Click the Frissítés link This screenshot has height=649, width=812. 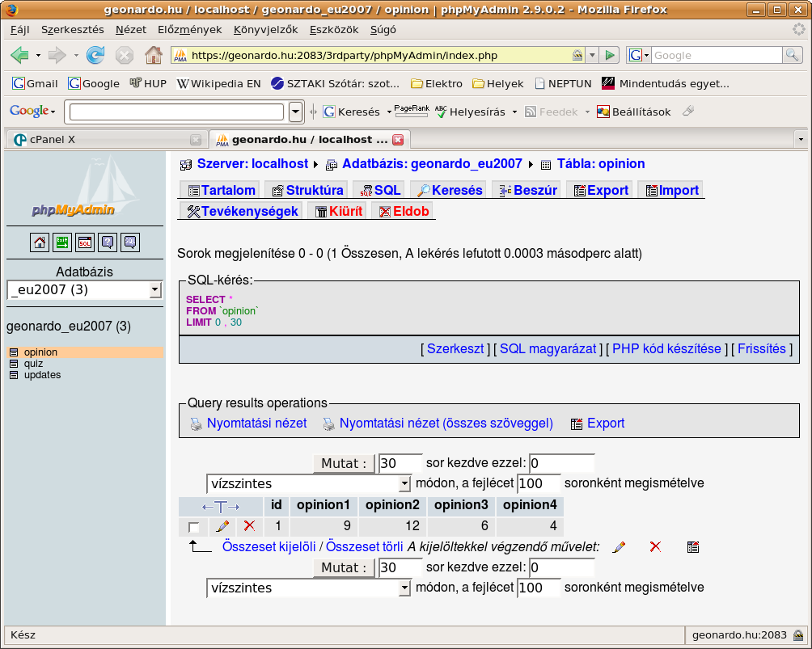click(761, 349)
